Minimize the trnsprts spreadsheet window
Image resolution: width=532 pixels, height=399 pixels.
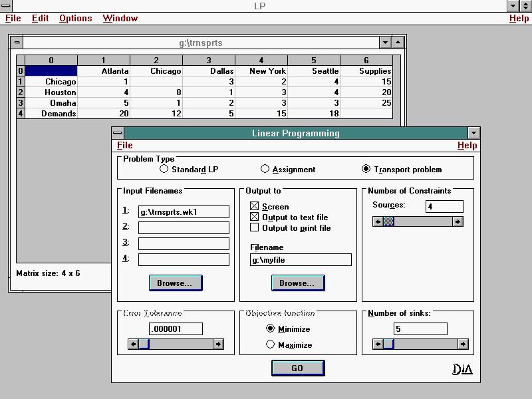(x=385, y=43)
